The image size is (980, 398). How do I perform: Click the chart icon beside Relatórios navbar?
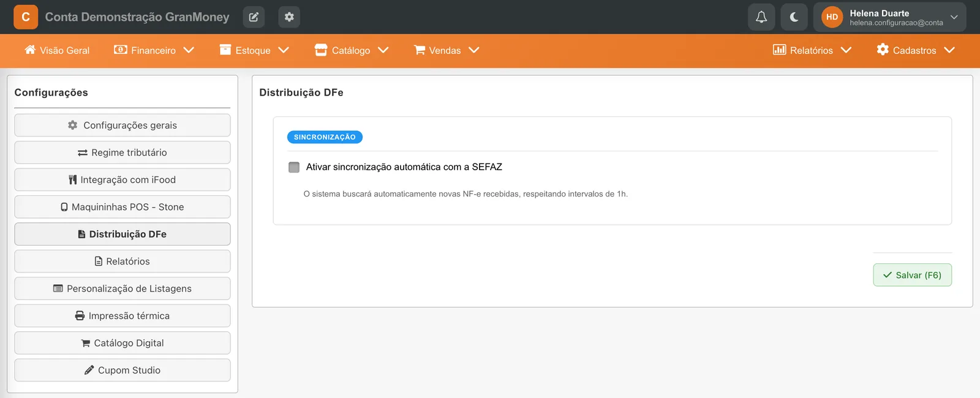(x=779, y=50)
